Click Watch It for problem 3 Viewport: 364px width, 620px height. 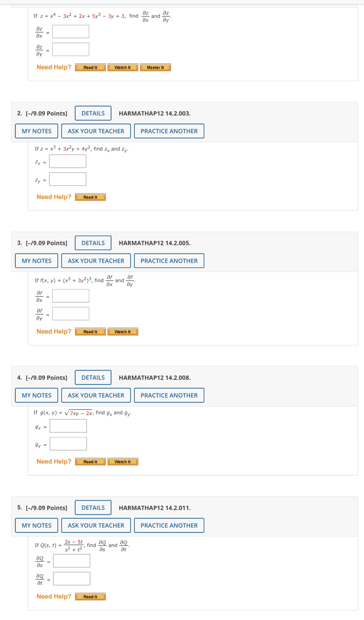tap(123, 331)
